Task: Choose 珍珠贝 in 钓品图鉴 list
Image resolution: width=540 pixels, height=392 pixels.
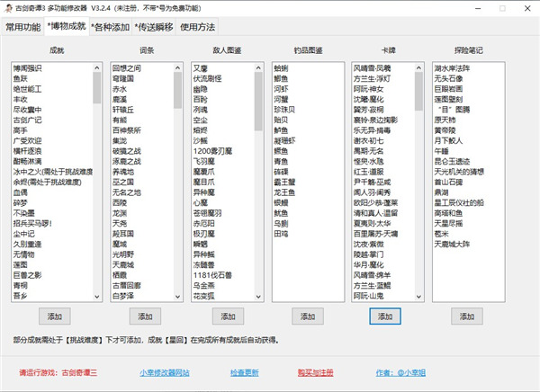Action: pos(284,110)
